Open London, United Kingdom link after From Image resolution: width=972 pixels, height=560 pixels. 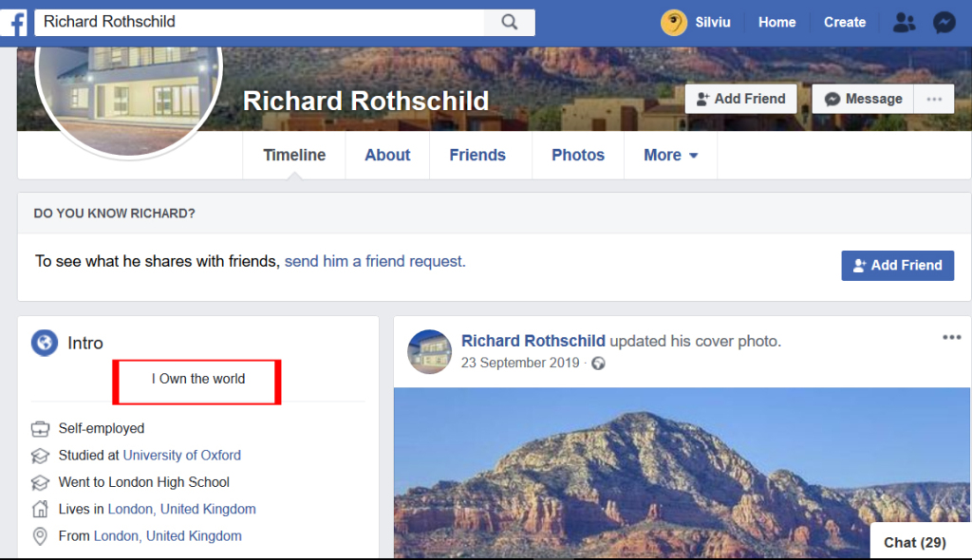pos(167,536)
